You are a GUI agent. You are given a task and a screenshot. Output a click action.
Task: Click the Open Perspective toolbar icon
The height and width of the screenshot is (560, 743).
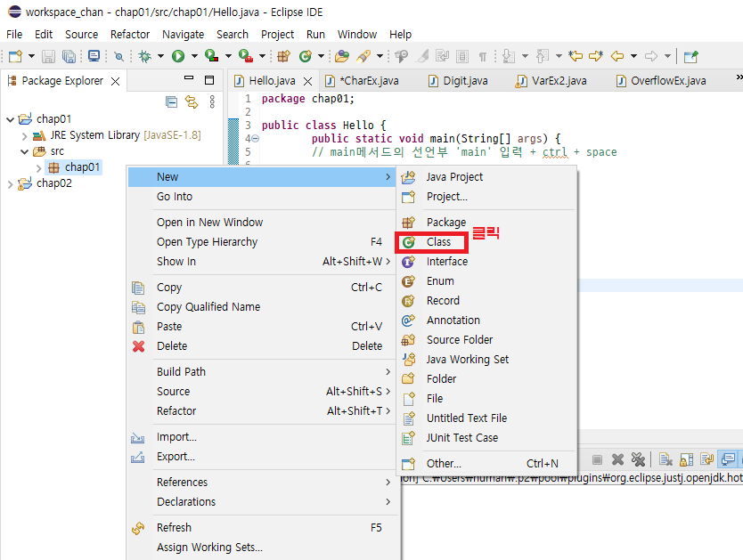[x=690, y=57]
